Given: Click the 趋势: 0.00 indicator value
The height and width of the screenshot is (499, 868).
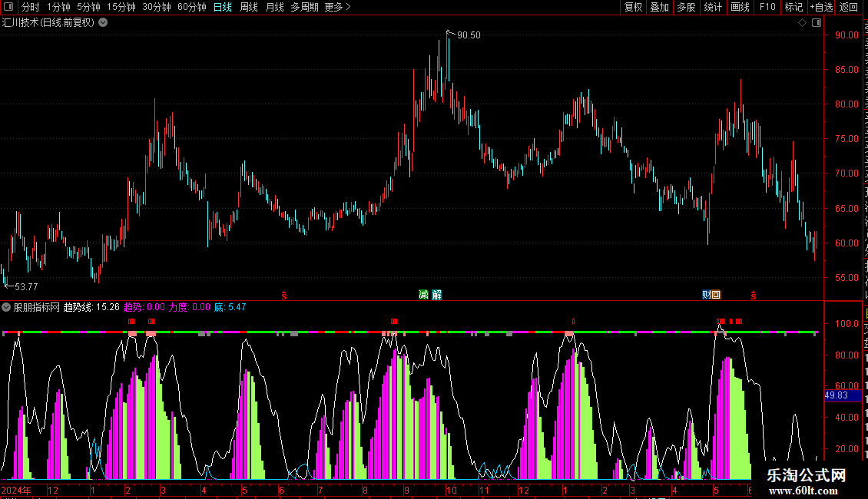Looking at the screenshot, I should (x=144, y=307).
